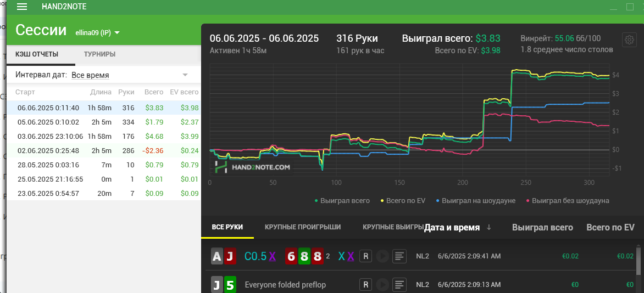Image resolution: width=644 pixels, height=293 pixels.
Task: Toggle Выиграл без шоудауна legend series
Action: 567,201
